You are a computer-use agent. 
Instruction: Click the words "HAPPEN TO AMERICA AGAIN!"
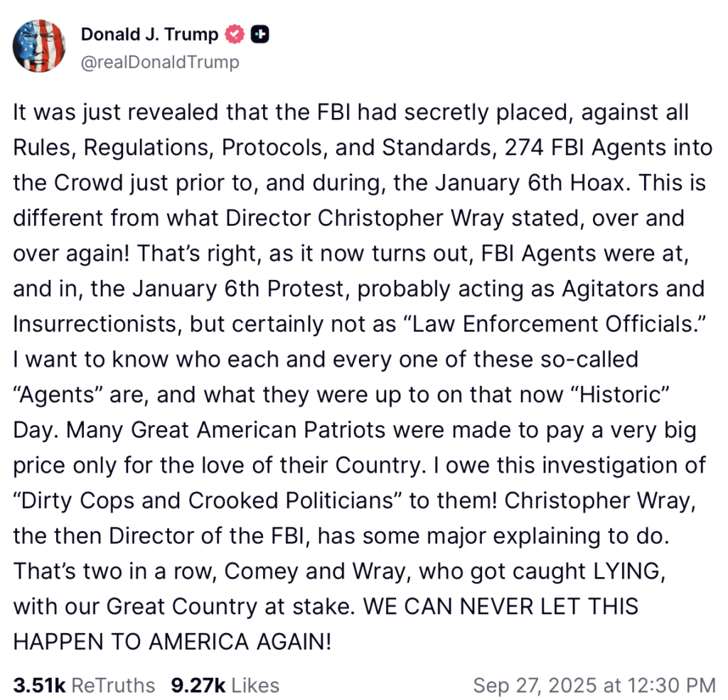coord(172,641)
